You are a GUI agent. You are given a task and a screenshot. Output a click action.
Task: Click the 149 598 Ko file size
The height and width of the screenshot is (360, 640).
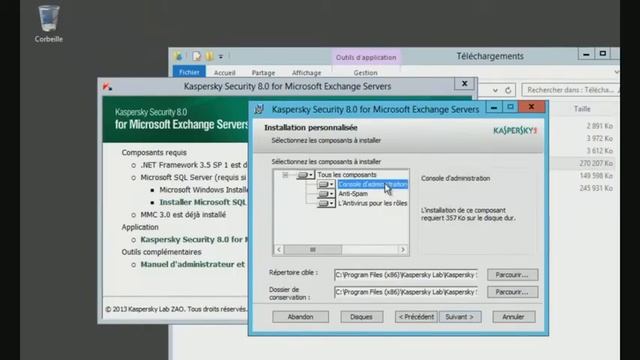596,176
